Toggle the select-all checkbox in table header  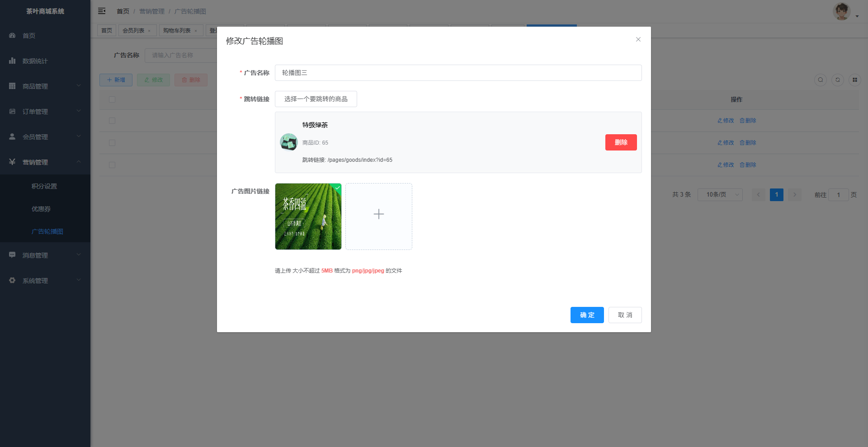tap(112, 99)
